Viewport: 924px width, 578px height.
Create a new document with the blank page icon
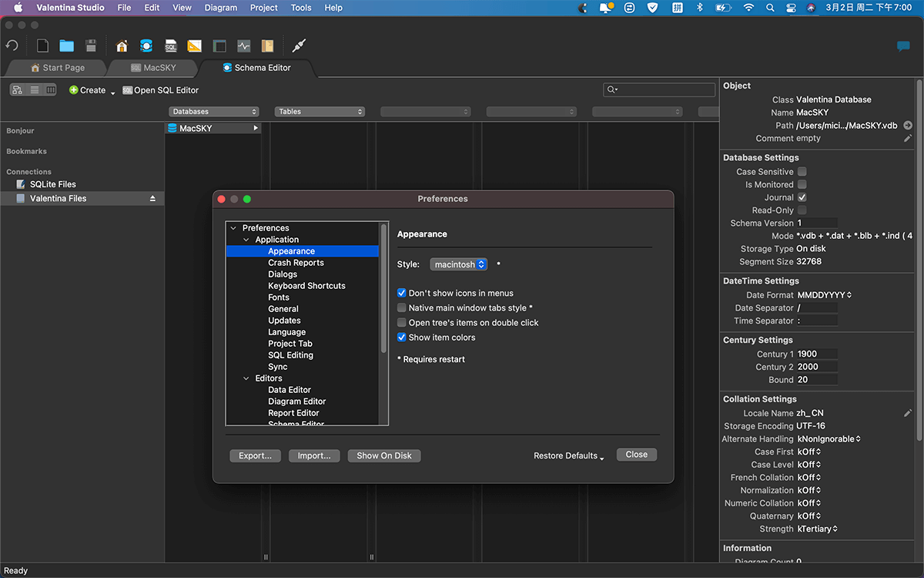pos(43,45)
